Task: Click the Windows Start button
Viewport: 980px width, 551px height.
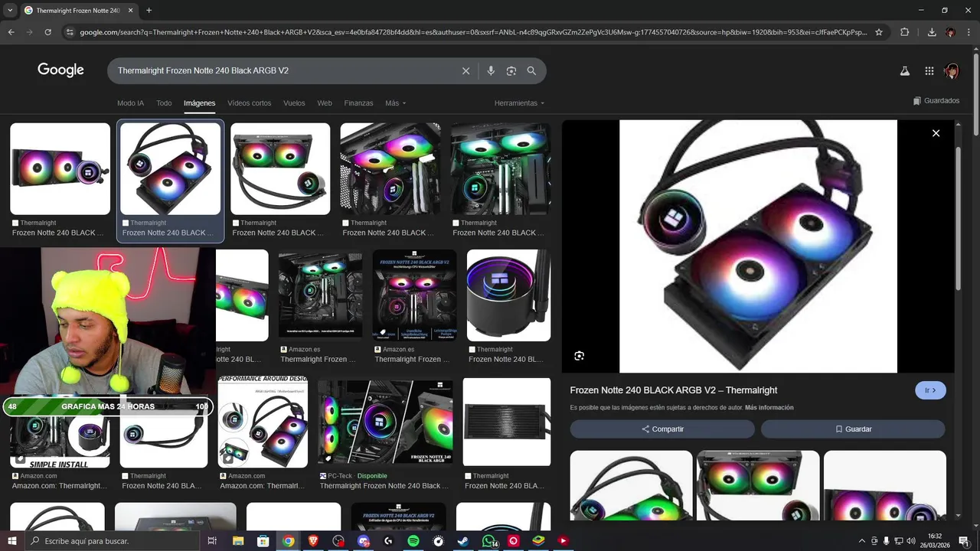Action: coord(11,541)
